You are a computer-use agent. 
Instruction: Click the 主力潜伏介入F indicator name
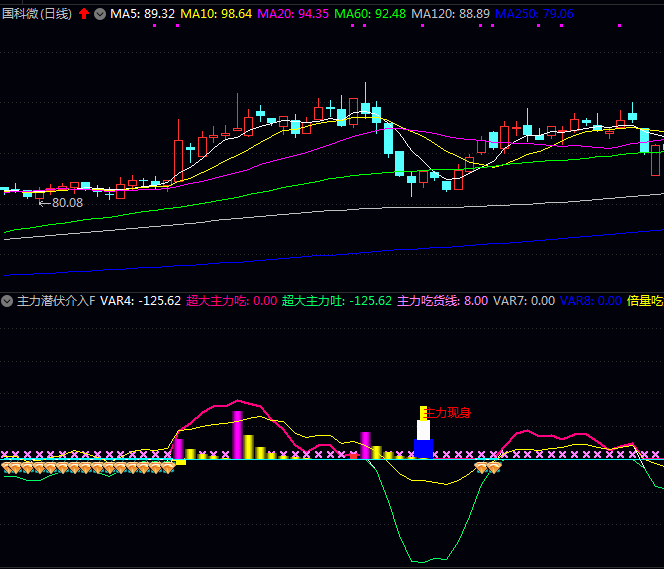pos(56,300)
